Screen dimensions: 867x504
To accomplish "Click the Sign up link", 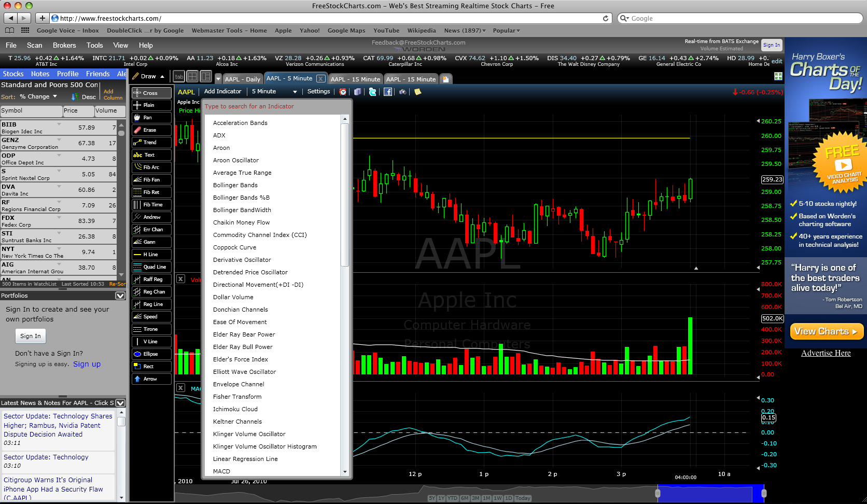I will tap(87, 364).
